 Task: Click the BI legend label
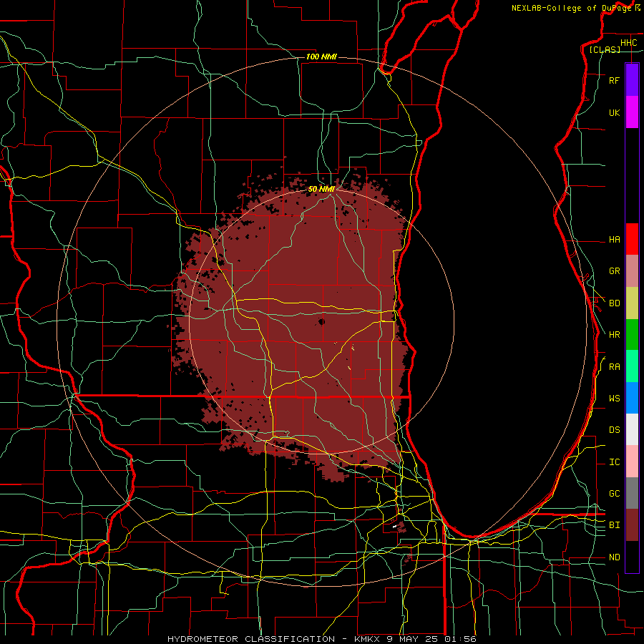615,525
